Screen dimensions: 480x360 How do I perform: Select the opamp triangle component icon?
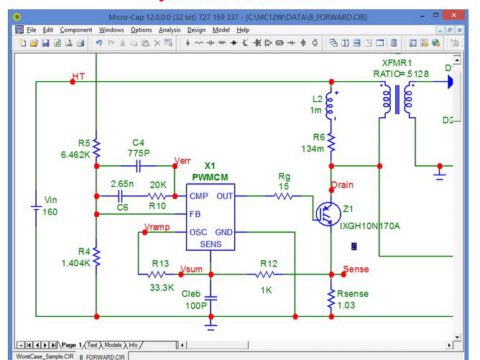[x=268, y=43]
